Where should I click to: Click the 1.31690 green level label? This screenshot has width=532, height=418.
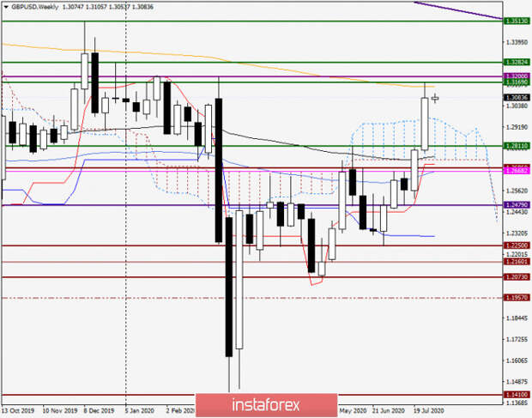tap(517, 82)
